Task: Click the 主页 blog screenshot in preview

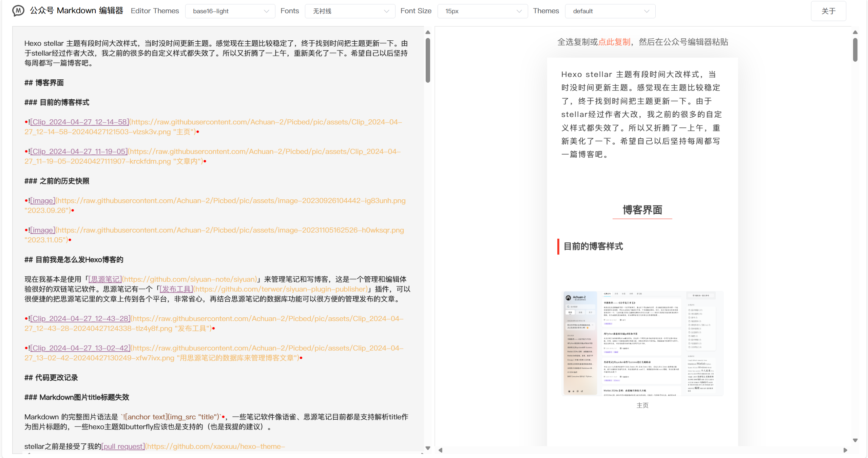Action: [642, 343]
